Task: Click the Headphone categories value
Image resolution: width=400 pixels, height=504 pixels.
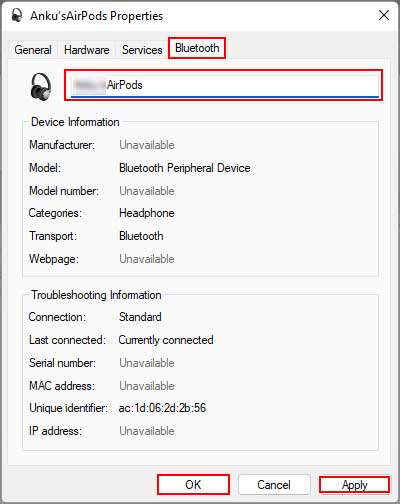Action: [x=147, y=213]
